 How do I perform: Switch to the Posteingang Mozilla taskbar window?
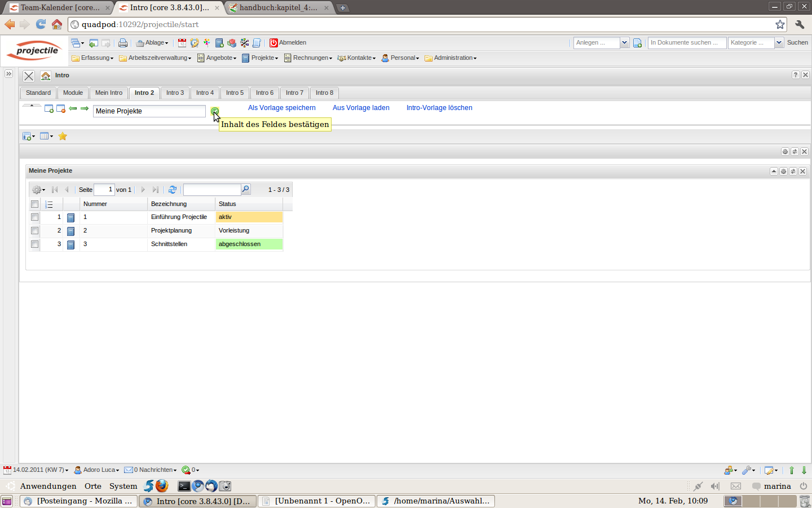(80, 501)
